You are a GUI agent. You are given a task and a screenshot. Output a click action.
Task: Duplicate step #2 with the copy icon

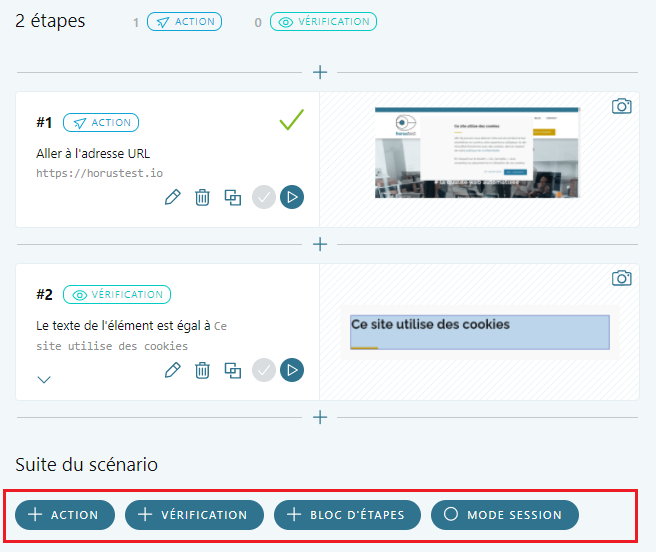233,370
